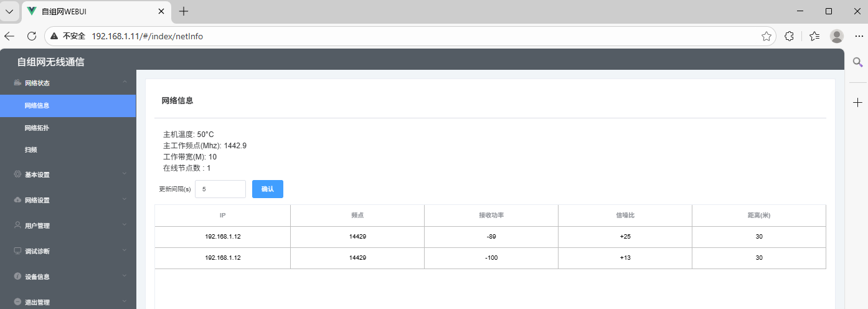The height and width of the screenshot is (309, 868).
Task: Open the browser extensions puzzle icon
Action: 789,36
